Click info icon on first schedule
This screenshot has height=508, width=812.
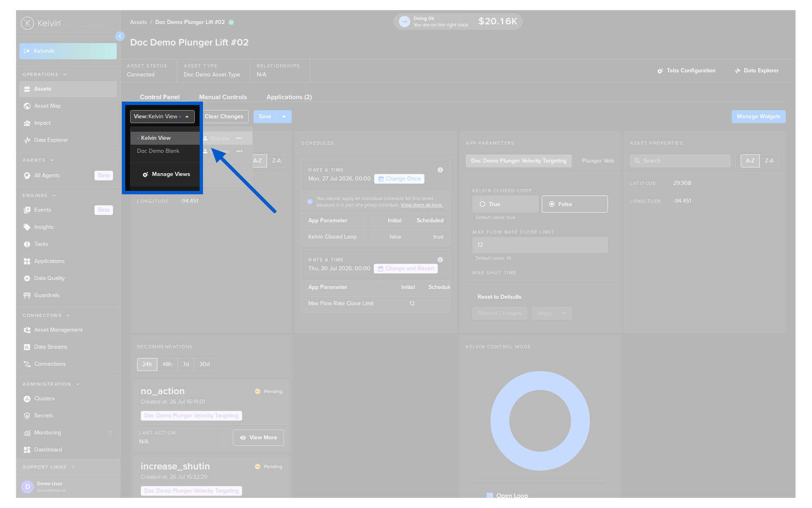pyautogui.click(x=440, y=170)
